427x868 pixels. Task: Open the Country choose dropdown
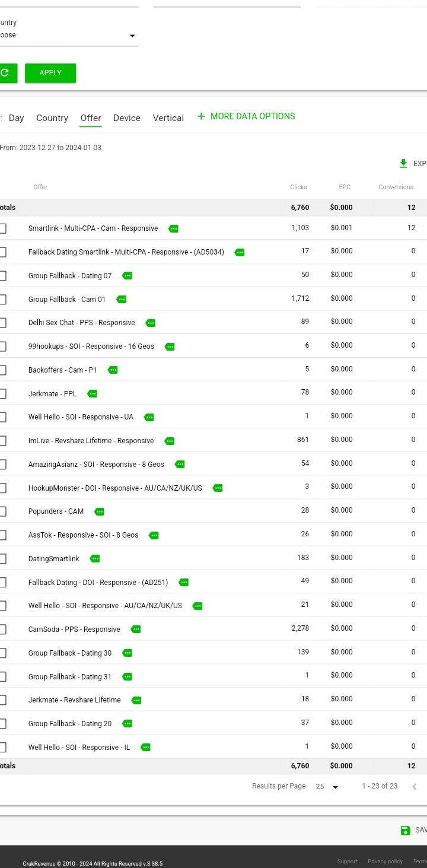pos(69,36)
